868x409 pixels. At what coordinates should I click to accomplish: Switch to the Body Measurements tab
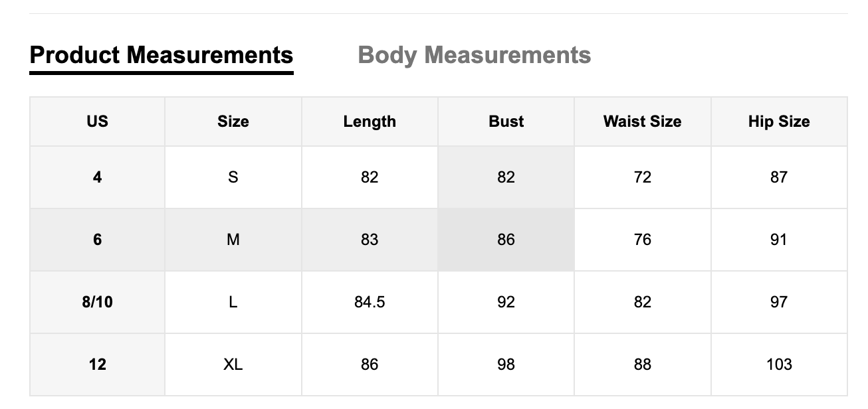475,55
